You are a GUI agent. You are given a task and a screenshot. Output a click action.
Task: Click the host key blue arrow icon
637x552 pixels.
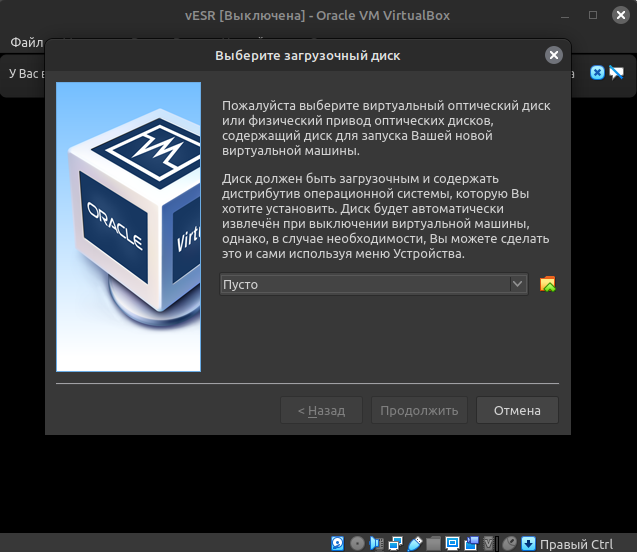tap(529, 543)
